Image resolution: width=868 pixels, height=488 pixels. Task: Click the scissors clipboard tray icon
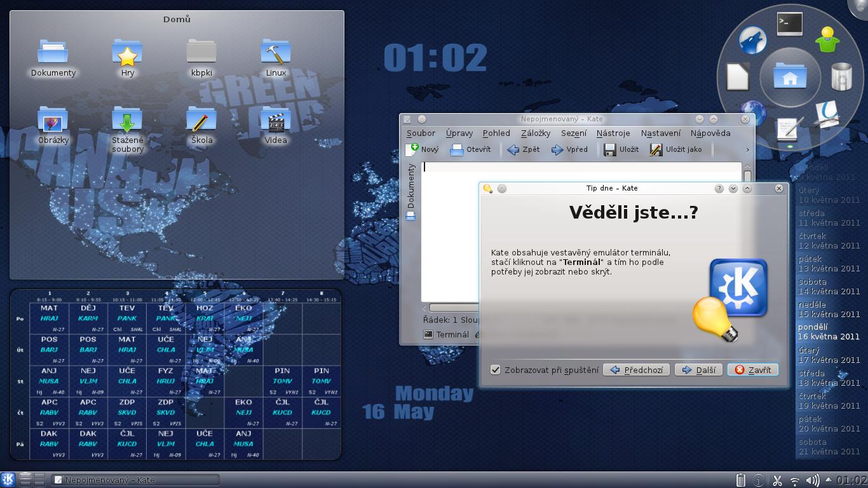pyautogui.click(x=776, y=480)
